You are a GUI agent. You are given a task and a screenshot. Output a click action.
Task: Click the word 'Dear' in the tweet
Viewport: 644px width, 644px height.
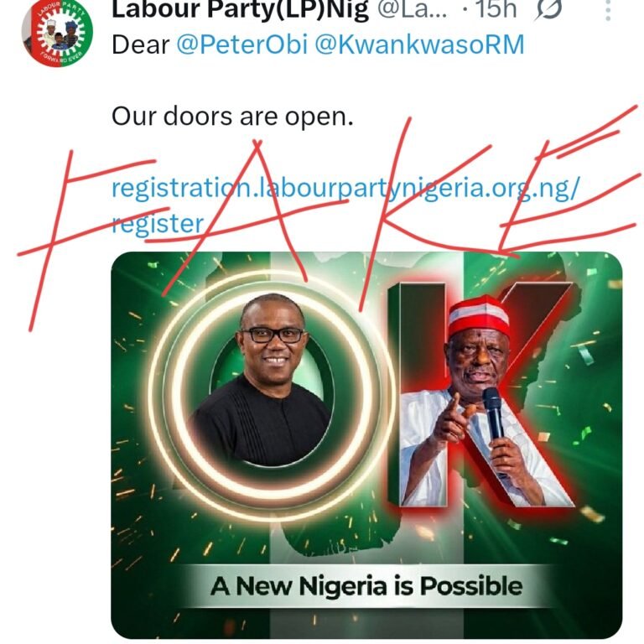pyautogui.click(x=139, y=44)
